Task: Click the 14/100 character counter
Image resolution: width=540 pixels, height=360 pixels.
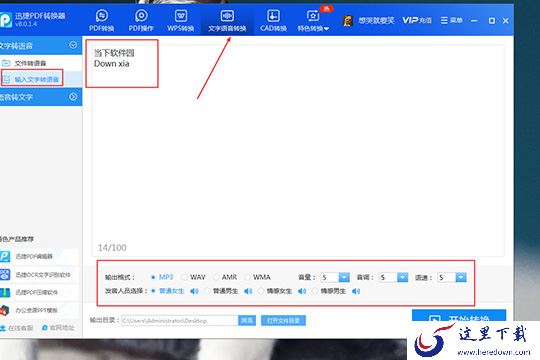Action: coord(112,248)
